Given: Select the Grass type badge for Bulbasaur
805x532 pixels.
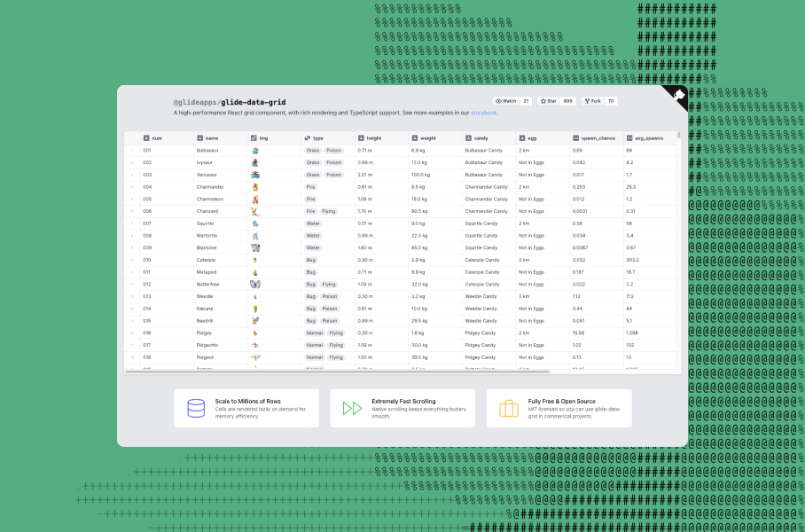Looking at the screenshot, I should (x=312, y=150).
